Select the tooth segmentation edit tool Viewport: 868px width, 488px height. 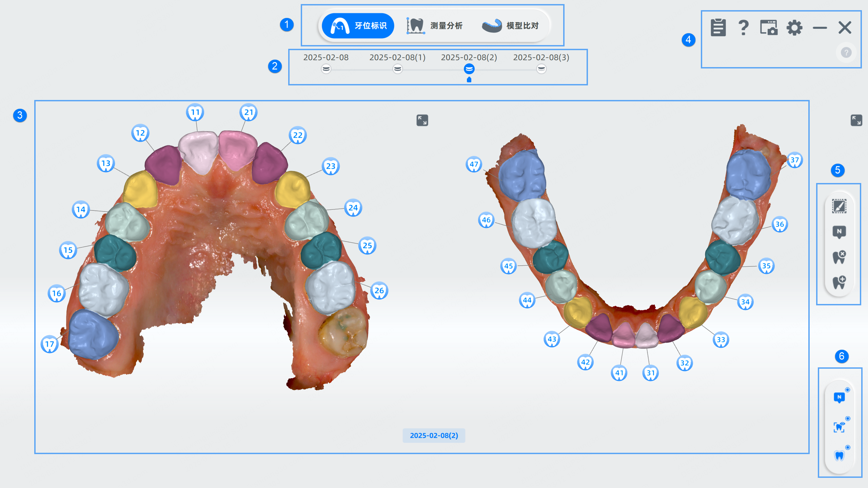pyautogui.click(x=839, y=206)
